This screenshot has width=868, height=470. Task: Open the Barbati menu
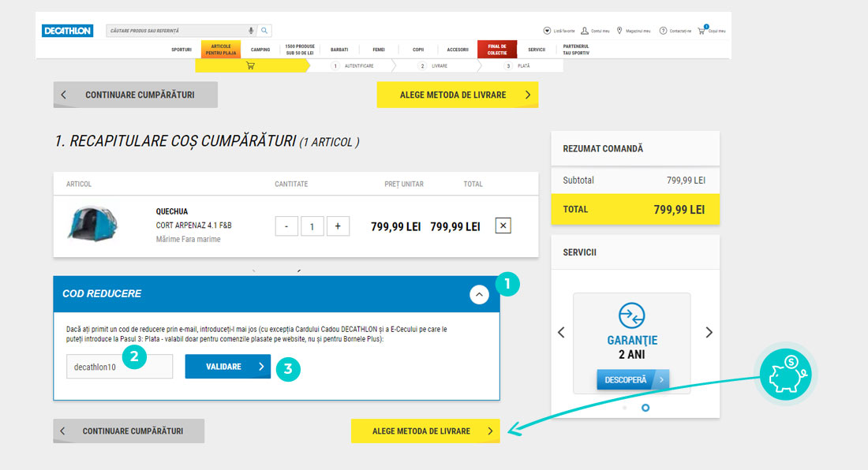tap(339, 50)
